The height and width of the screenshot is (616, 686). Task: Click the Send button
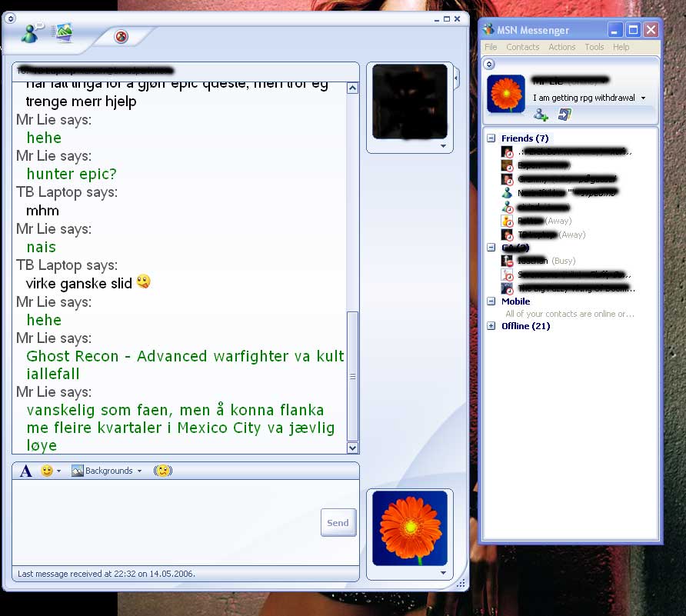click(338, 522)
